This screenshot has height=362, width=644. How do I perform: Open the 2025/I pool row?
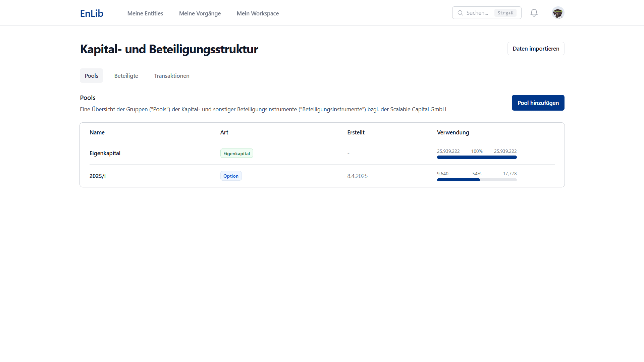[x=98, y=176]
